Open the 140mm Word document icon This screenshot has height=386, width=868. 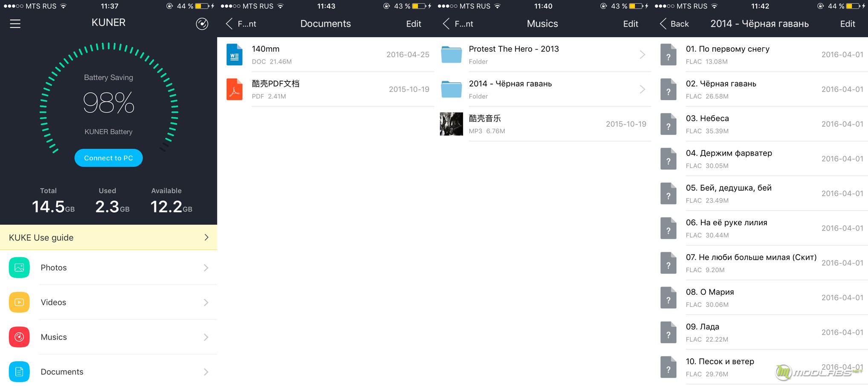(x=234, y=55)
